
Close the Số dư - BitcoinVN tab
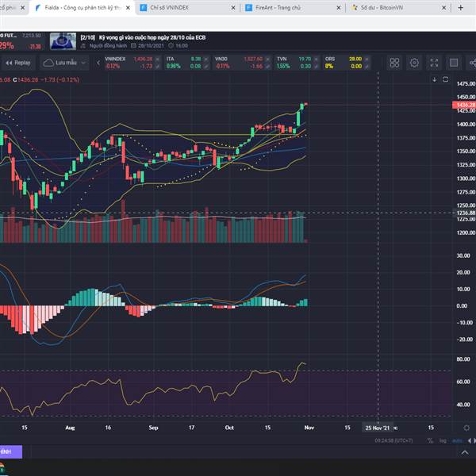[x=443, y=8]
